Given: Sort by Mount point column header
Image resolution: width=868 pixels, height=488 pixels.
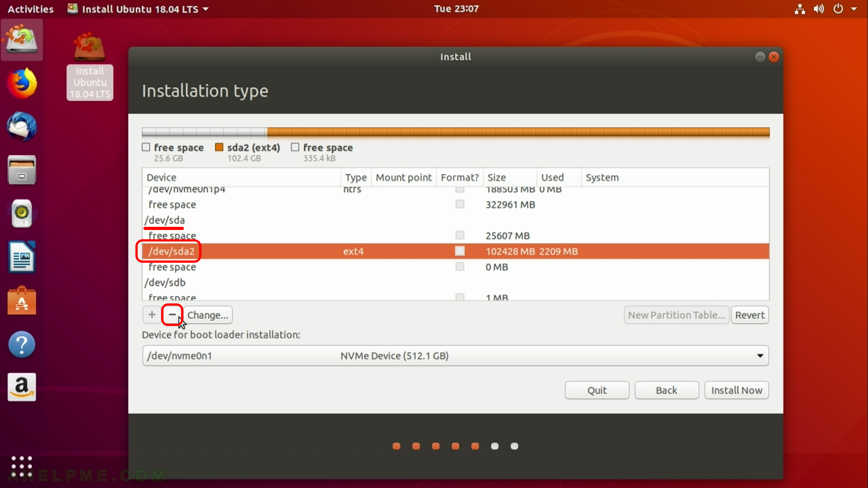Looking at the screenshot, I should (404, 178).
